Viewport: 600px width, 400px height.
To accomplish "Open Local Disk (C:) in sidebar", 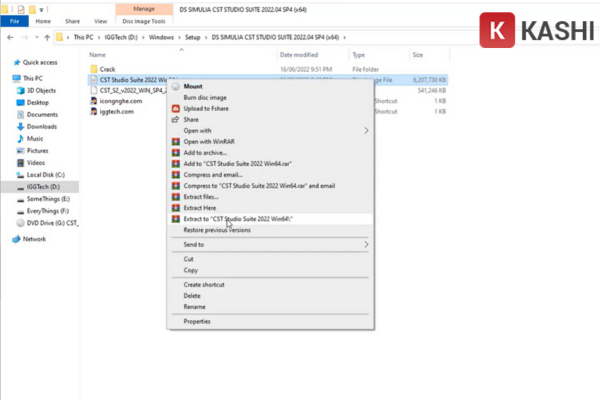I will [x=46, y=175].
